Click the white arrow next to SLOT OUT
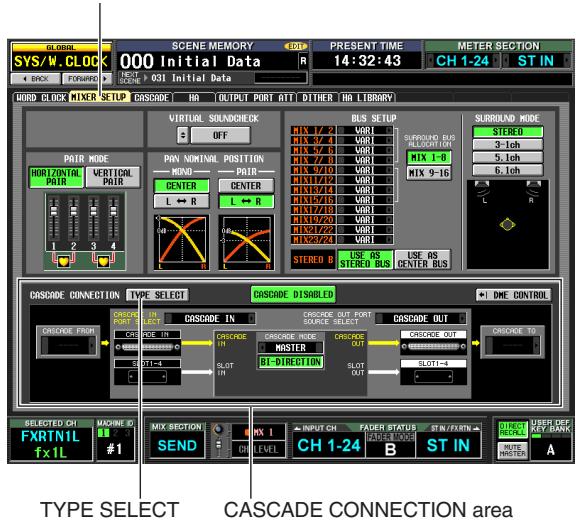This screenshot has width=576, height=523. click(384, 372)
